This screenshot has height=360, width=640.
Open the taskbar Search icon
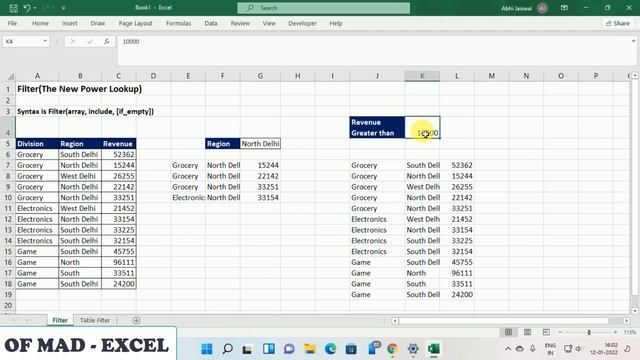tap(227, 349)
